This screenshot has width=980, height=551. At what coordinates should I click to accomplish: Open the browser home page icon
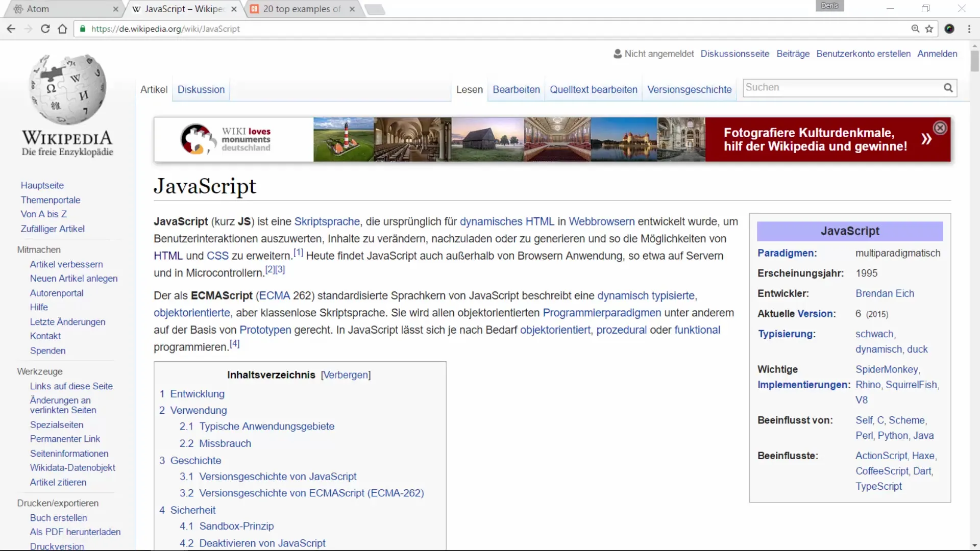(62, 29)
